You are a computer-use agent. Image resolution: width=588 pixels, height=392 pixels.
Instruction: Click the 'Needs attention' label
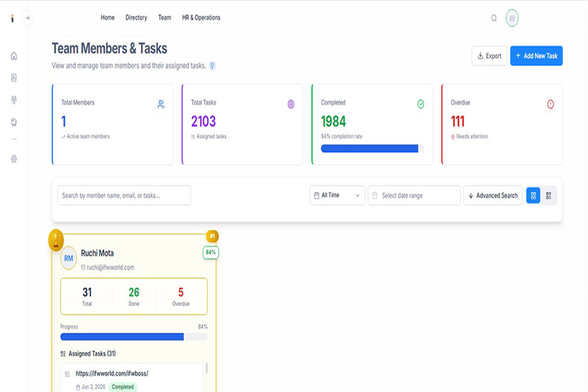click(472, 137)
